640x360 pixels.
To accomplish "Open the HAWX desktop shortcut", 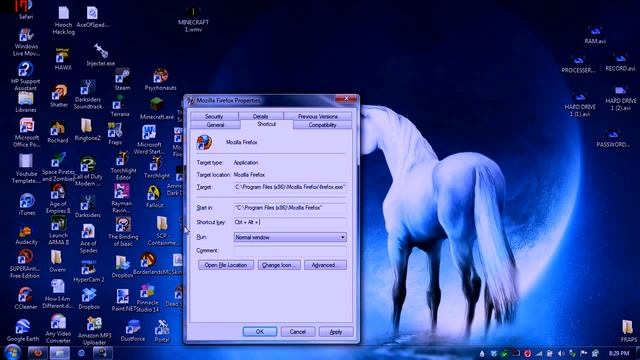I will (x=63, y=60).
